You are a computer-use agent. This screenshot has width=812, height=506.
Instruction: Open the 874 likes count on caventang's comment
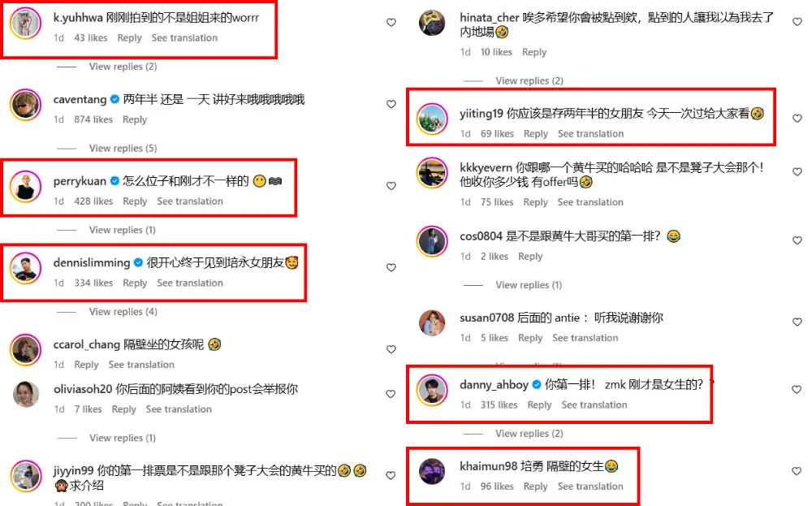point(93,119)
